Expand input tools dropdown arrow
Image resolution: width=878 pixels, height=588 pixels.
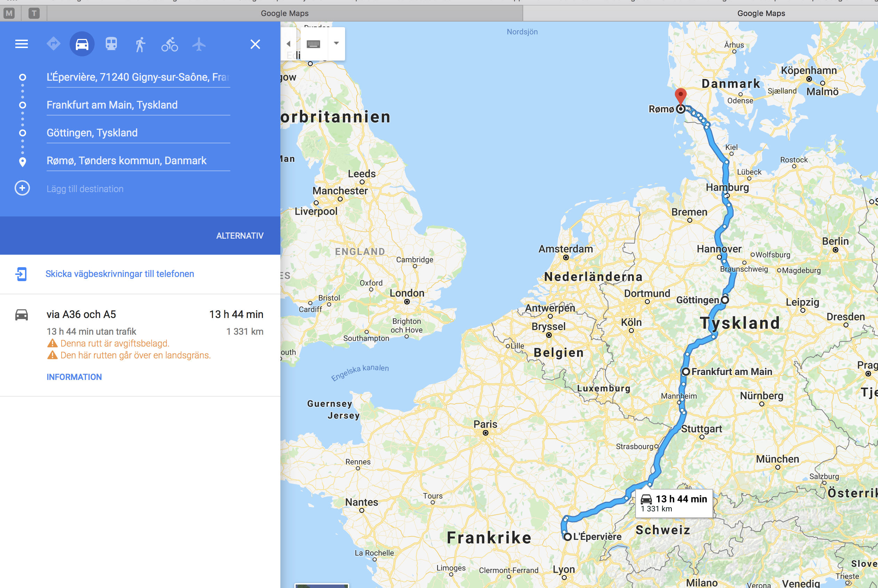point(336,43)
